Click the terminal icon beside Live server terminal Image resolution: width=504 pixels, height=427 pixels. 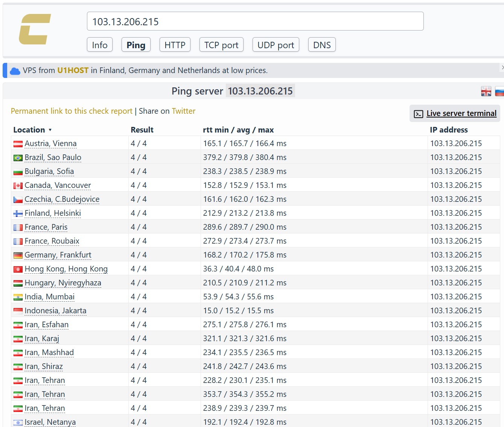[418, 114]
